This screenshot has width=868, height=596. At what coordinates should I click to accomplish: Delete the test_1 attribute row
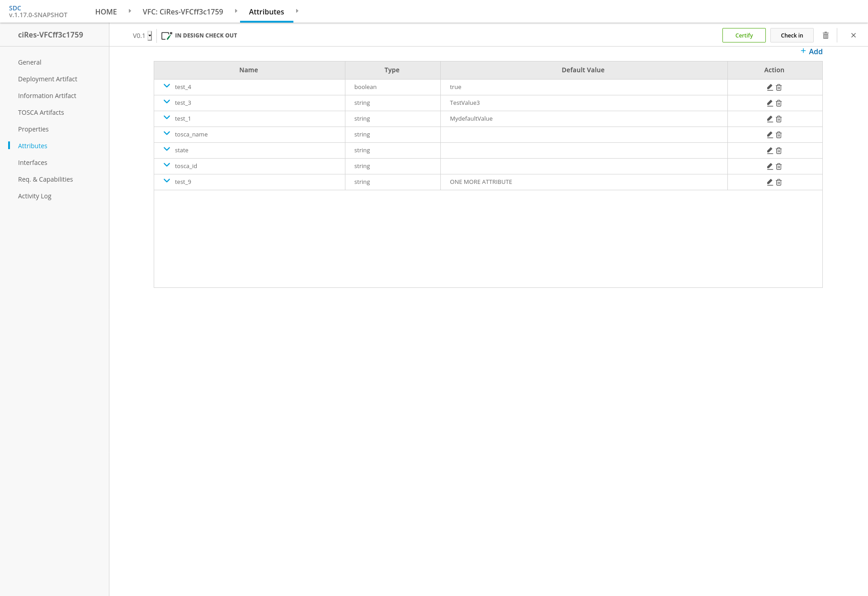click(x=779, y=119)
